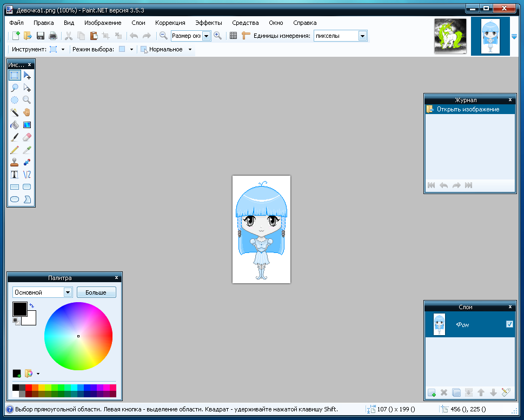Select the Rectangle Select tool

pyautogui.click(x=15, y=75)
